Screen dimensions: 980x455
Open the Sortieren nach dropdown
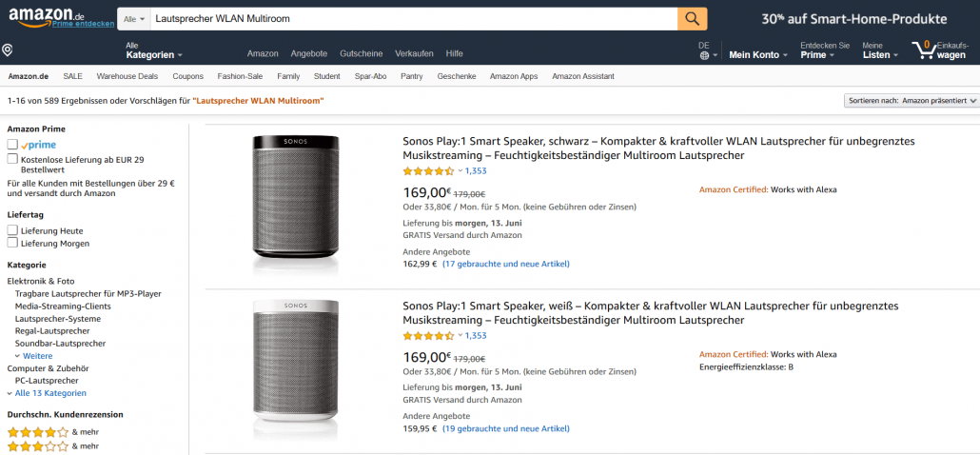pos(910,100)
